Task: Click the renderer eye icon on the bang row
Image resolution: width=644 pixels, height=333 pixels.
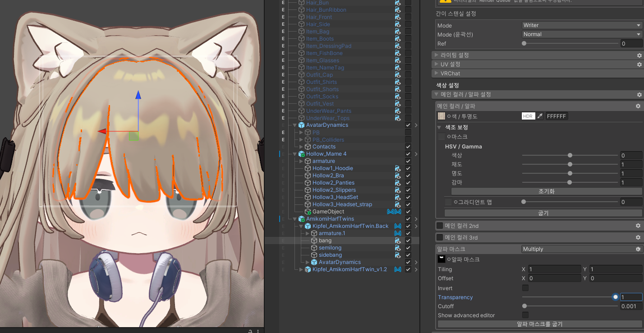Action: (x=398, y=240)
